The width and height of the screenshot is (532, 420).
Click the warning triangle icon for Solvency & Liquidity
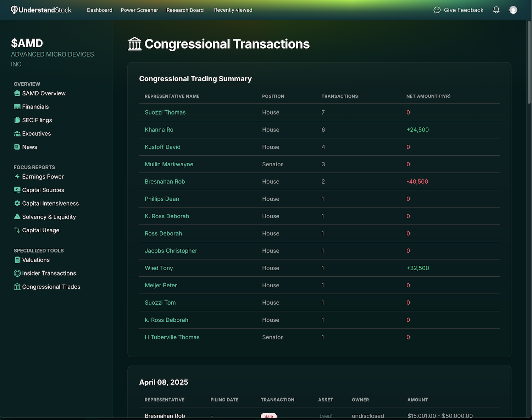17,217
